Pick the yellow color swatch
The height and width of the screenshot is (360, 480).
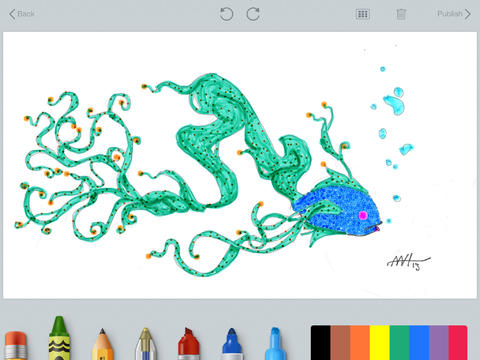[380, 343]
